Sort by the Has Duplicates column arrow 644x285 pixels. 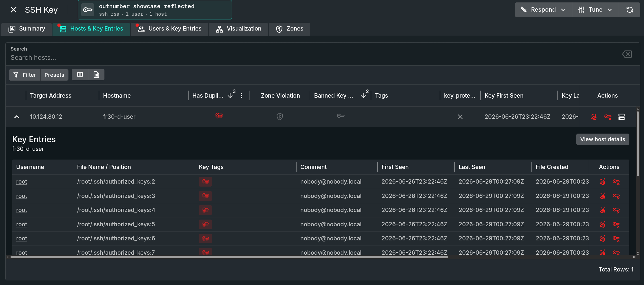click(230, 96)
